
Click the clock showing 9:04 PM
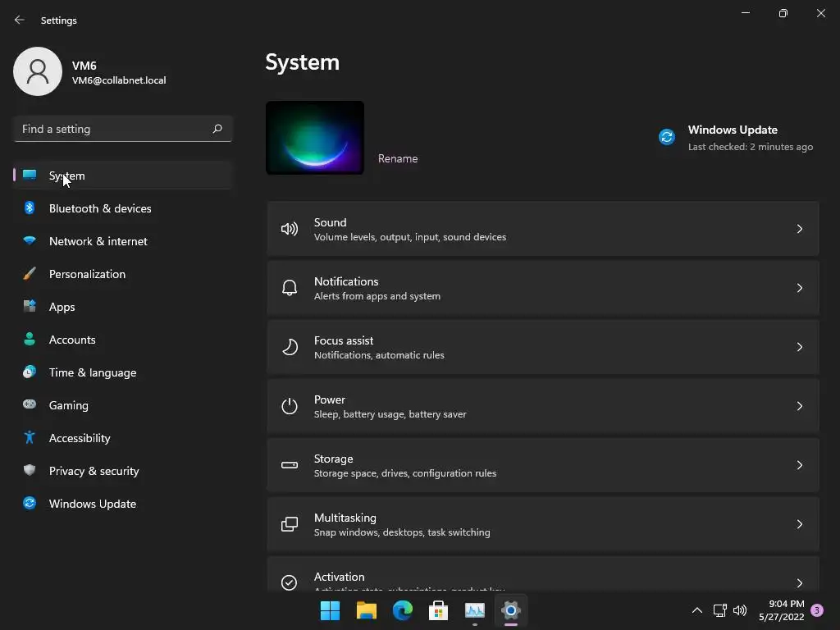786,604
